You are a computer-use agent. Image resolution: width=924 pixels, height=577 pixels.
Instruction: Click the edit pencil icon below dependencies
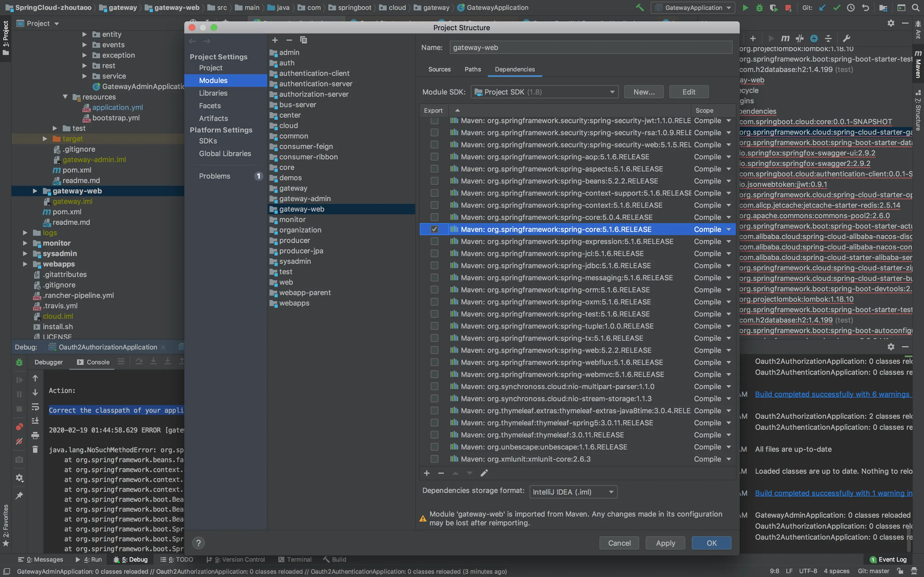click(x=484, y=473)
